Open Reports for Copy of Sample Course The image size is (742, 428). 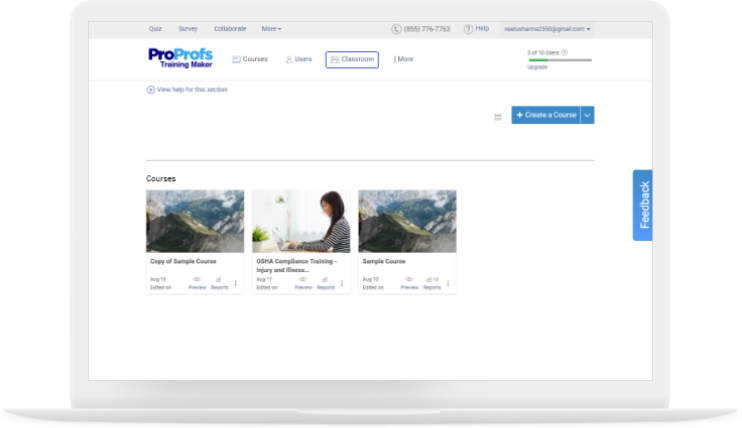220,283
